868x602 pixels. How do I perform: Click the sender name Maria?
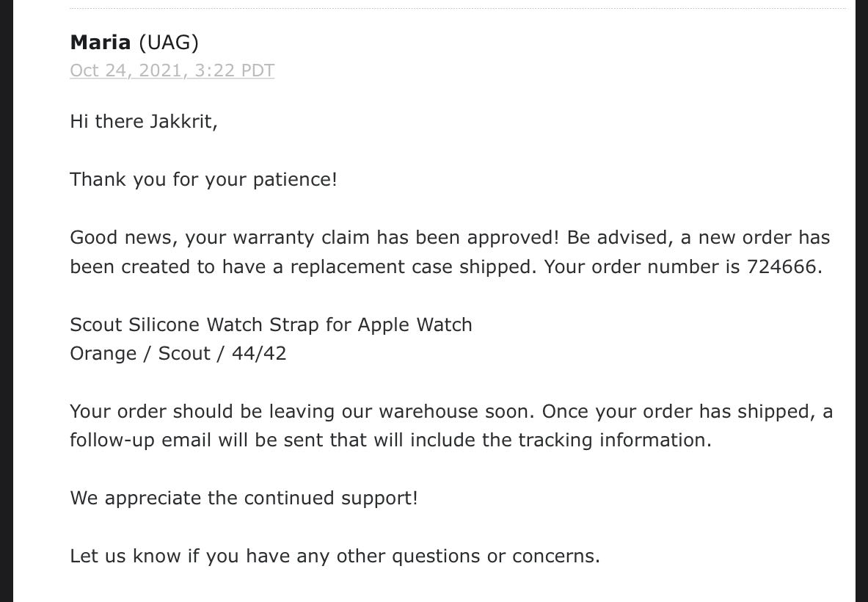coord(101,42)
